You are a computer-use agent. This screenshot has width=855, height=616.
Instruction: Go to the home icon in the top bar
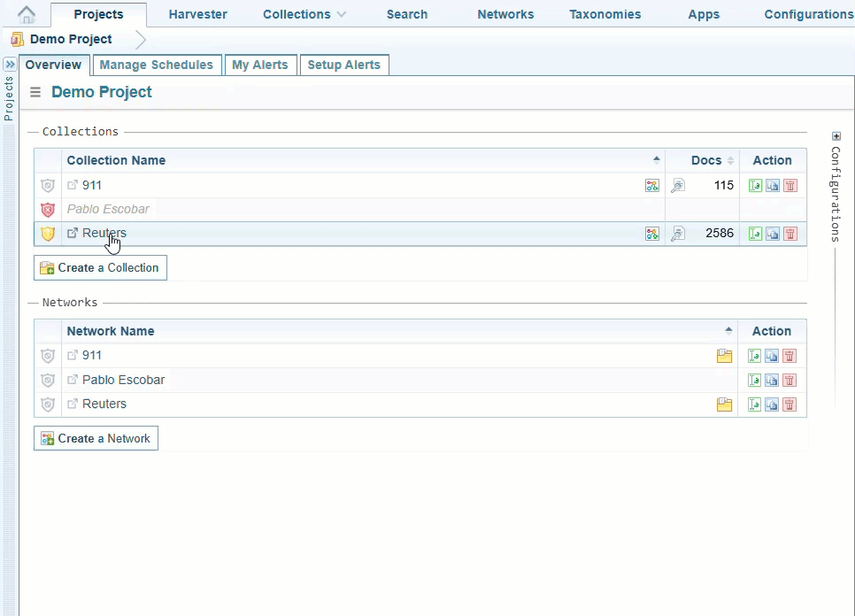(27, 14)
